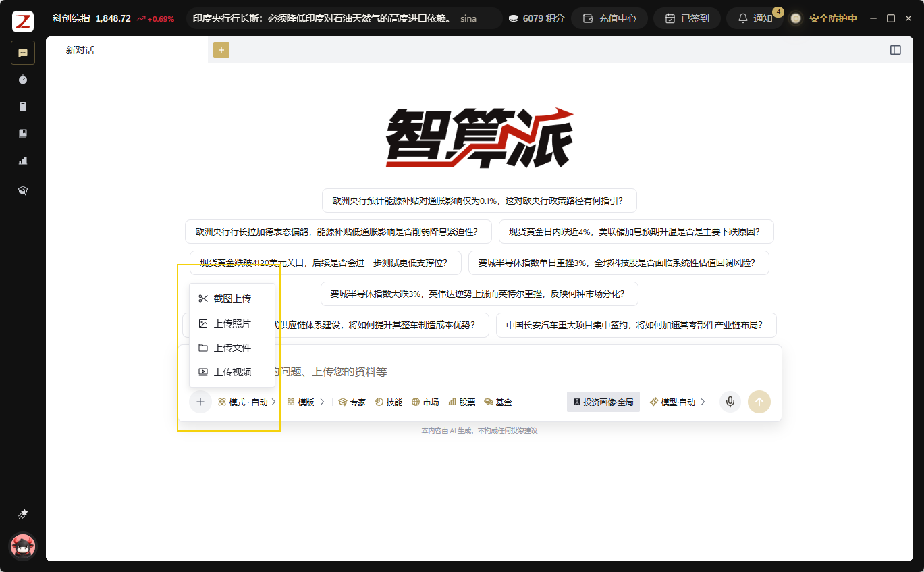This screenshot has height=572, width=924.
Task: Click the 基金 funds option
Action: (498, 402)
